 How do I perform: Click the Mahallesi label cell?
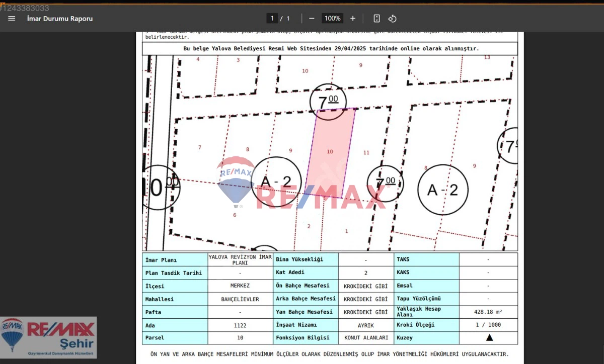(x=175, y=299)
